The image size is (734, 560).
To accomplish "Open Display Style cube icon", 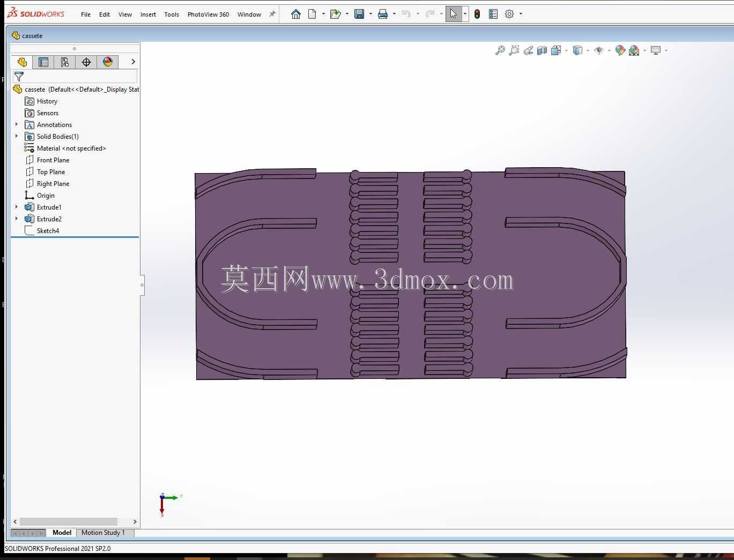I will 577,50.
